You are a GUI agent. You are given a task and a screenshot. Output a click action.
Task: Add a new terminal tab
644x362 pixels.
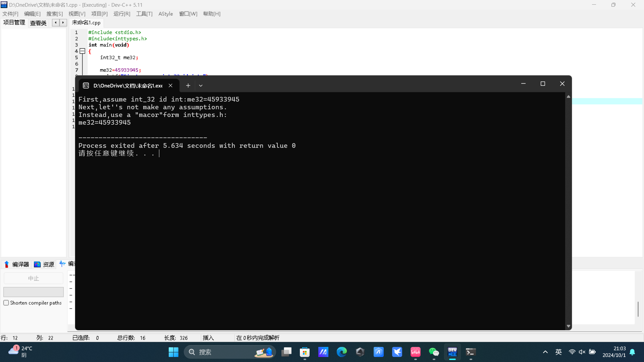point(188,85)
